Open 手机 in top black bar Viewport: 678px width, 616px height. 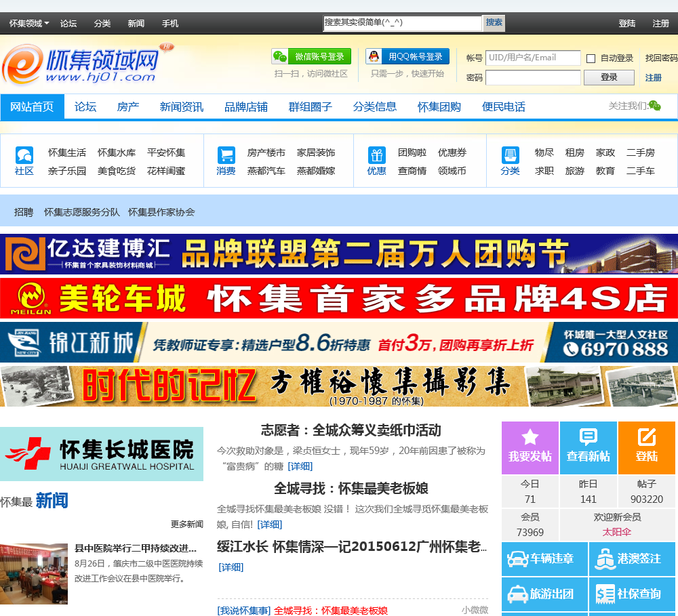[x=170, y=23]
